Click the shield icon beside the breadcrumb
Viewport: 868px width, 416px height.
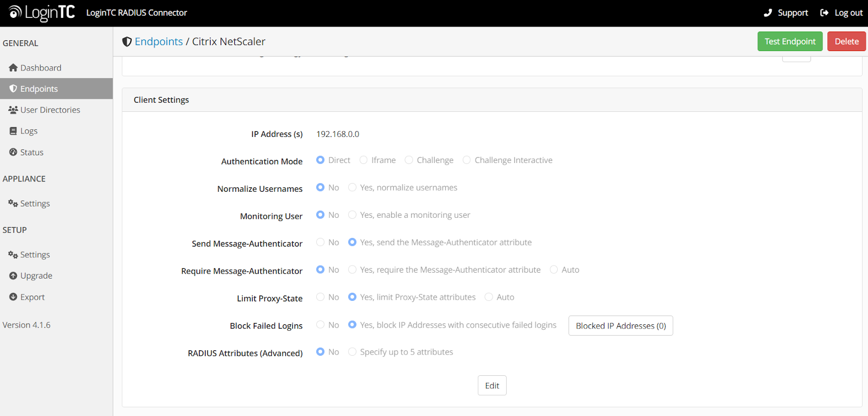pos(127,42)
